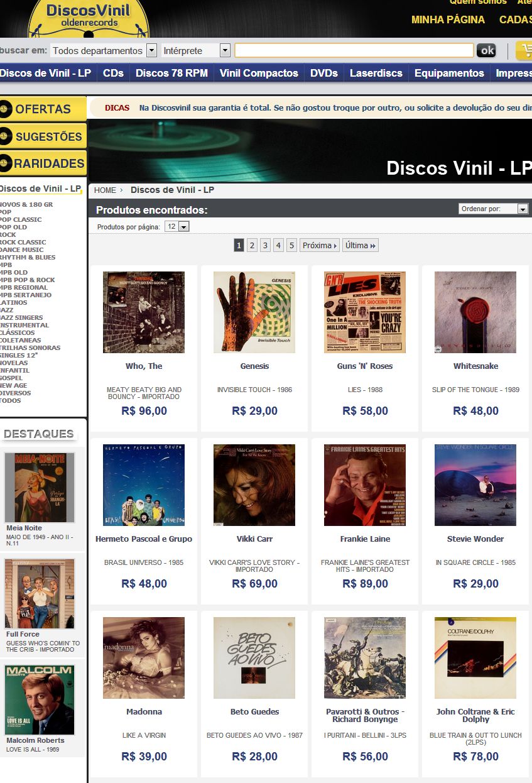Image resolution: width=532 pixels, height=783 pixels.
Task: Open the RARIDADES vinyl icon button
Action: [x=43, y=163]
